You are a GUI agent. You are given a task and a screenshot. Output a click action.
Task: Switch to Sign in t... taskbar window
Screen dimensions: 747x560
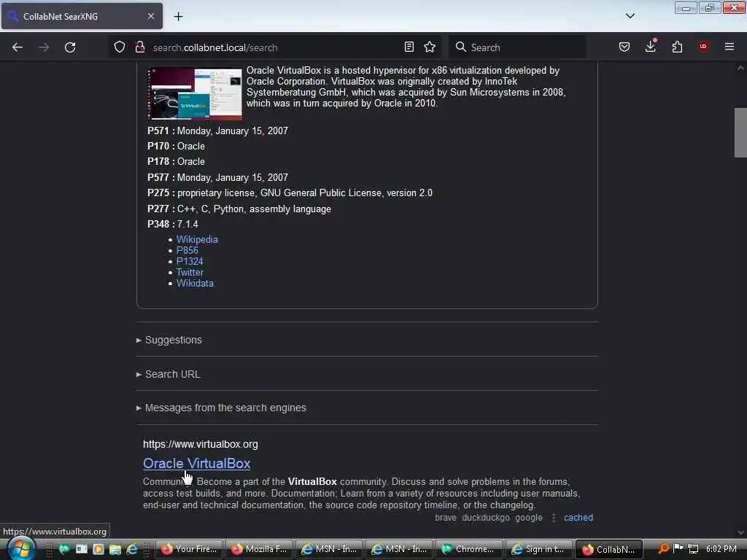[538, 549]
